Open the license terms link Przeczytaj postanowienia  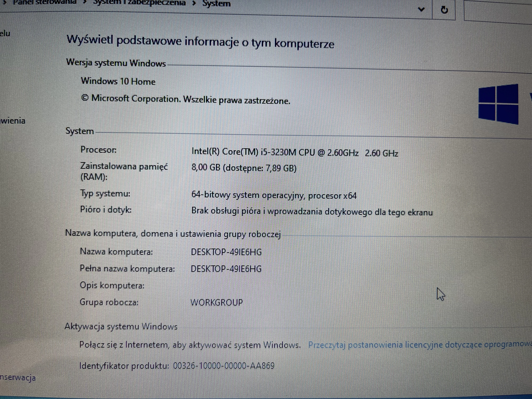(420, 345)
